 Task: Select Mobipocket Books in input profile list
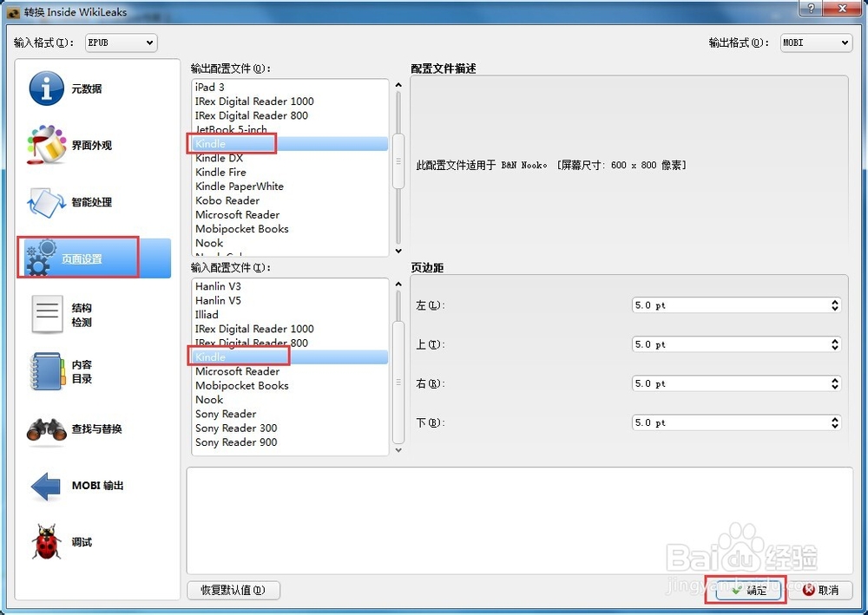point(290,385)
